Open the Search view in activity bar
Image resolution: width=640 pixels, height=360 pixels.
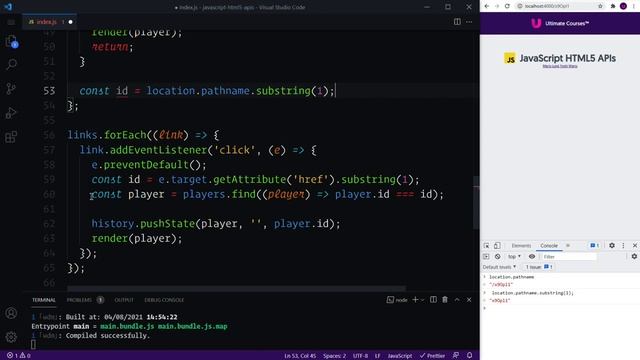(11, 64)
